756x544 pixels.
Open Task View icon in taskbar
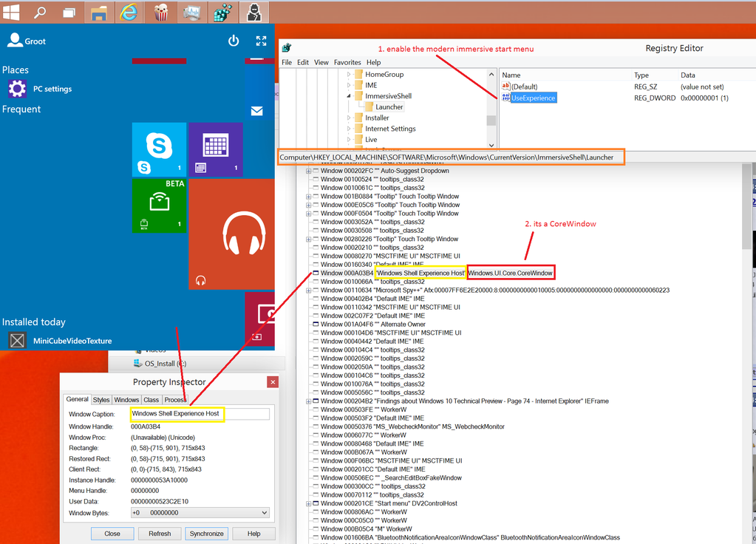coord(69,13)
